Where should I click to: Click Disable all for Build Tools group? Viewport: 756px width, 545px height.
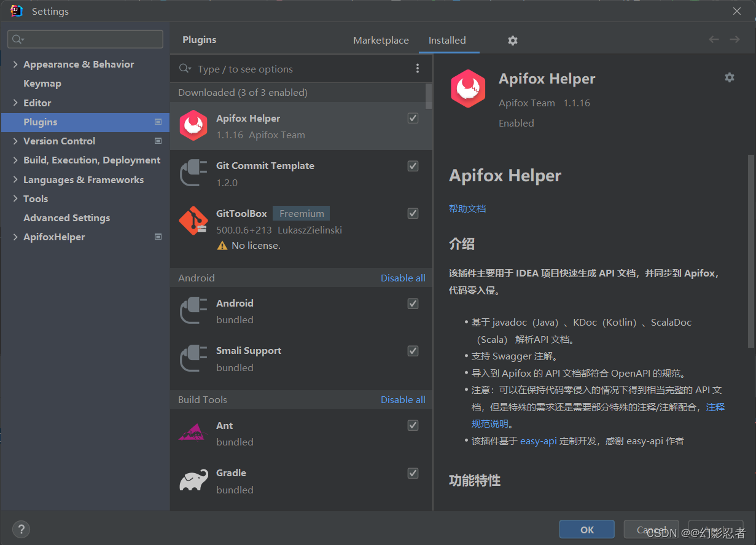[x=403, y=399]
